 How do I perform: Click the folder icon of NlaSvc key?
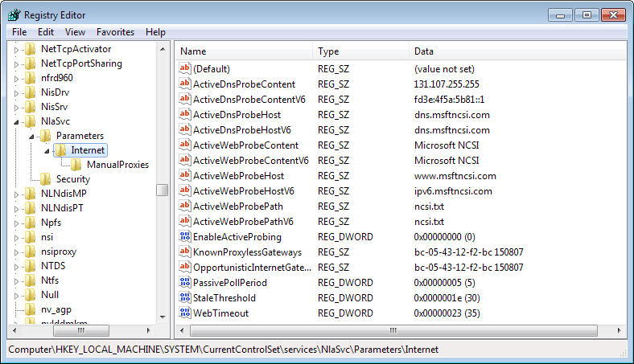click(30, 121)
